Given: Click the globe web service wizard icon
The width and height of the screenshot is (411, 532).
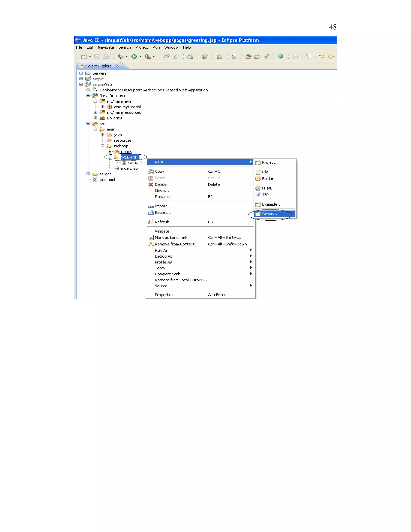Looking at the screenshot, I should point(190,57).
